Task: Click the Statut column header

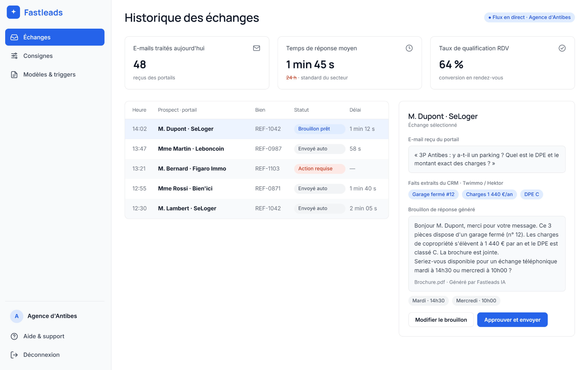Action: pos(301,110)
